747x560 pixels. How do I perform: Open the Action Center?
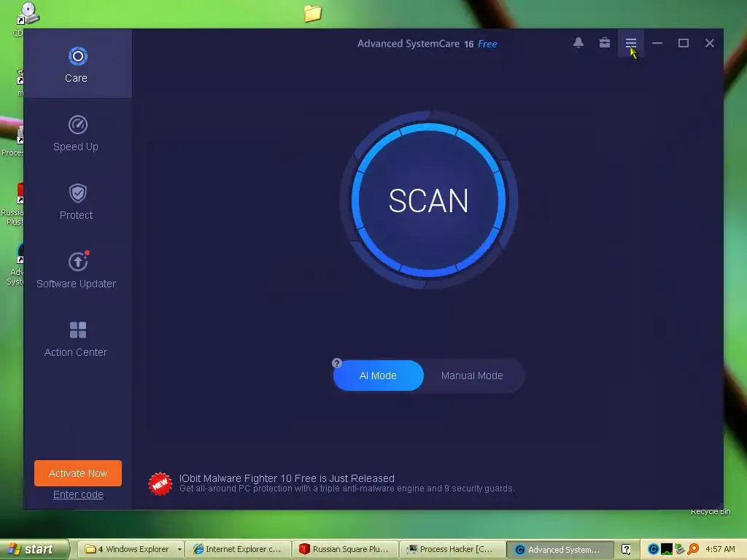(x=77, y=338)
